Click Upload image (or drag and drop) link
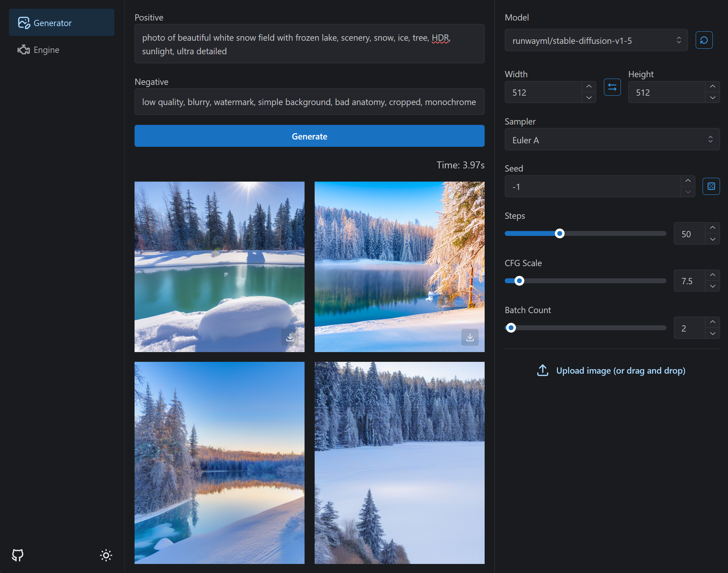728x573 pixels. 621,371
